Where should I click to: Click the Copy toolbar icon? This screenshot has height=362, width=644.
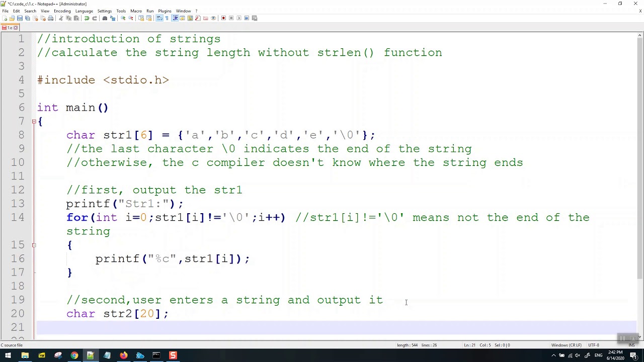click(68, 18)
